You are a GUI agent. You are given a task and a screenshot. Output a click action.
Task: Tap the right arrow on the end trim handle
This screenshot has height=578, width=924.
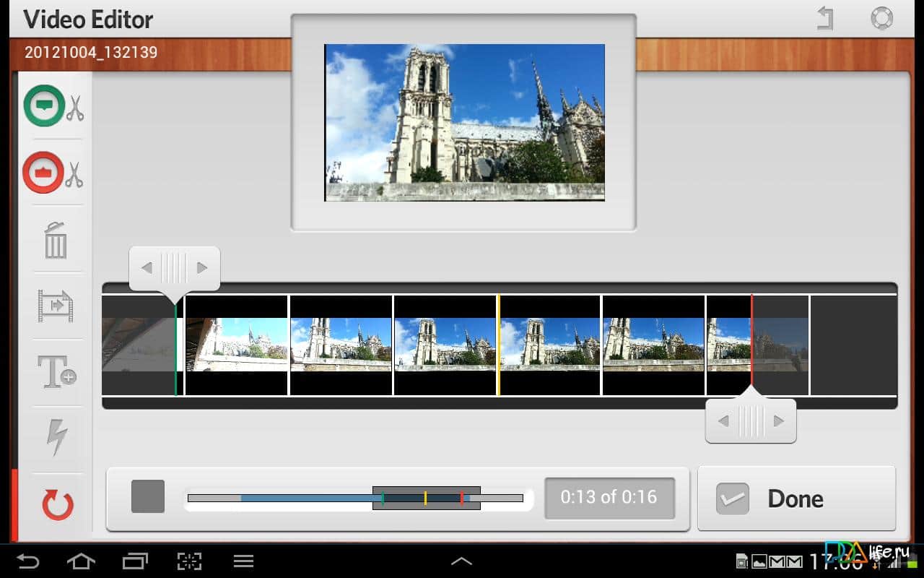pos(778,421)
